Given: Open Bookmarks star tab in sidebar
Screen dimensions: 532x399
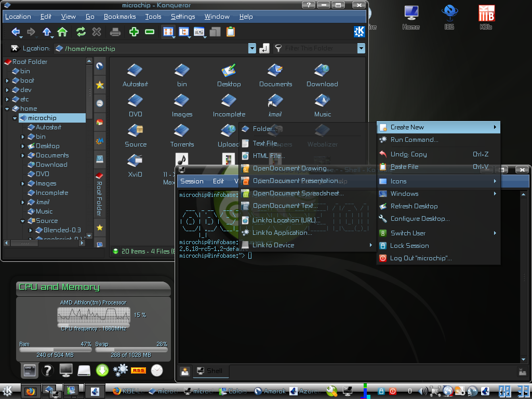Looking at the screenshot, I should [100, 85].
